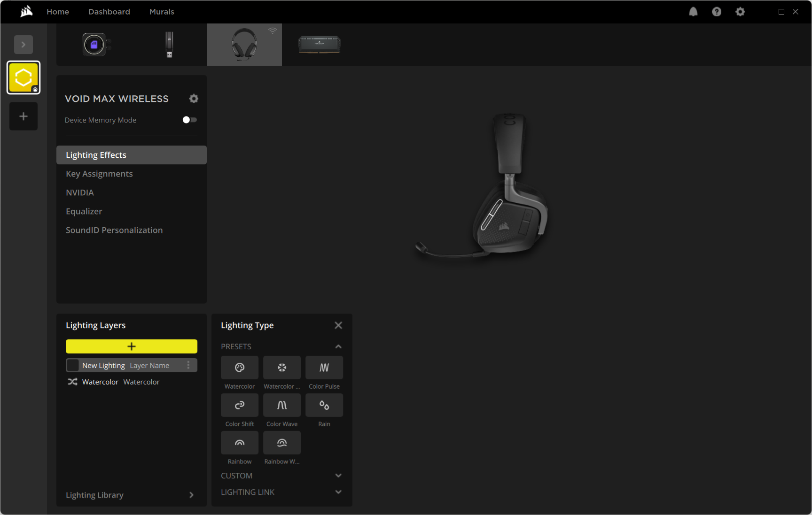This screenshot has height=515, width=812.
Task: Collapse the PRESETS section
Action: [338, 346]
